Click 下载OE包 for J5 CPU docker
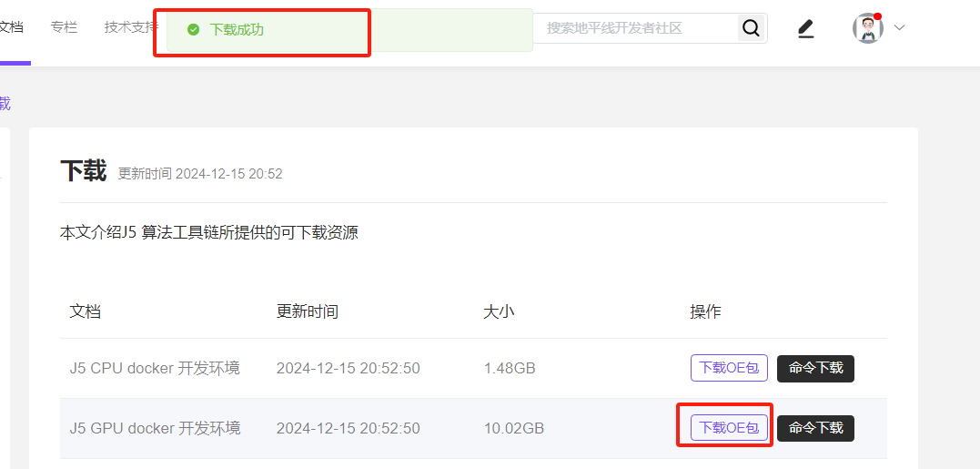980x469 pixels. click(729, 368)
